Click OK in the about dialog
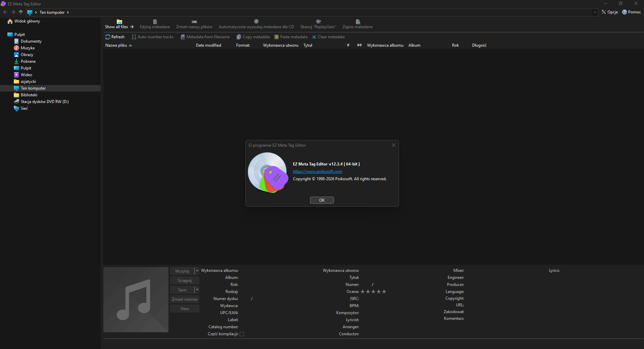This screenshot has height=349, width=644. (x=322, y=200)
